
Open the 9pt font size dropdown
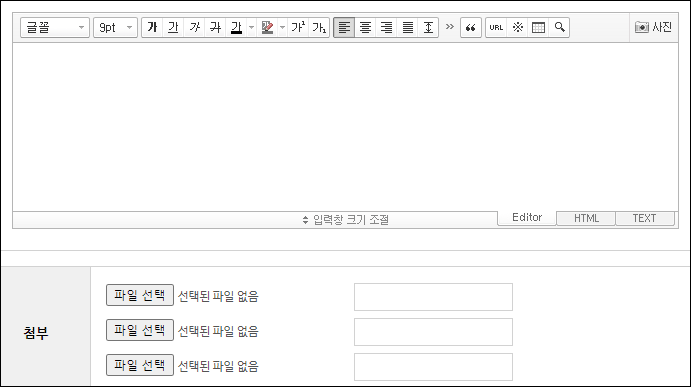point(115,27)
